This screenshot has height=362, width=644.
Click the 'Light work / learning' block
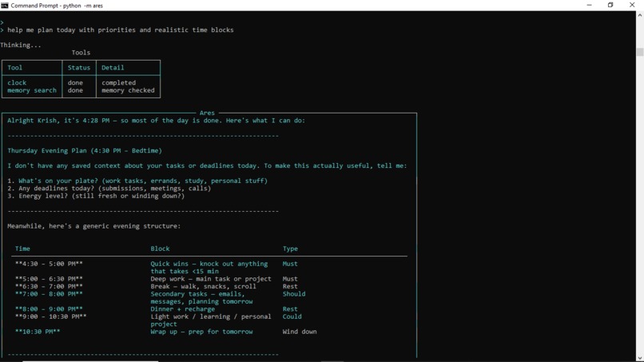click(x=211, y=320)
